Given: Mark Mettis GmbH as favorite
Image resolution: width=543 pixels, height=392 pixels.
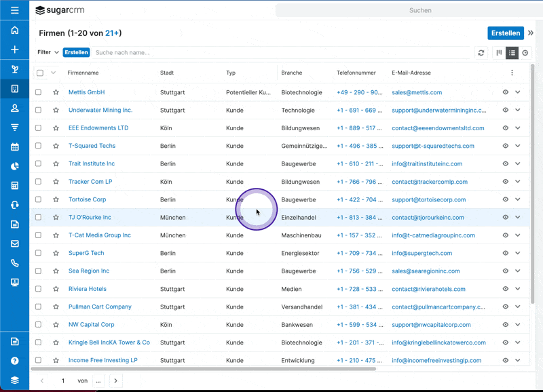Looking at the screenshot, I should click(56, 92).
